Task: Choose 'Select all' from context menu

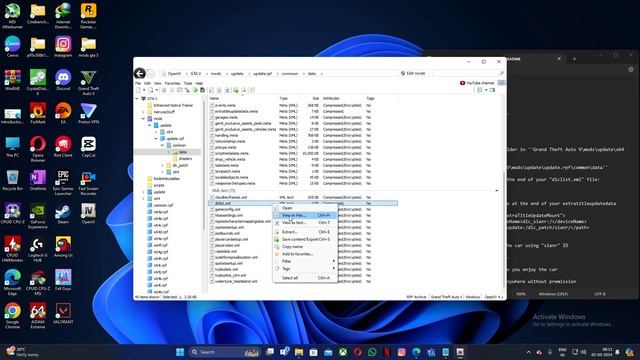Action: (305, 278)
